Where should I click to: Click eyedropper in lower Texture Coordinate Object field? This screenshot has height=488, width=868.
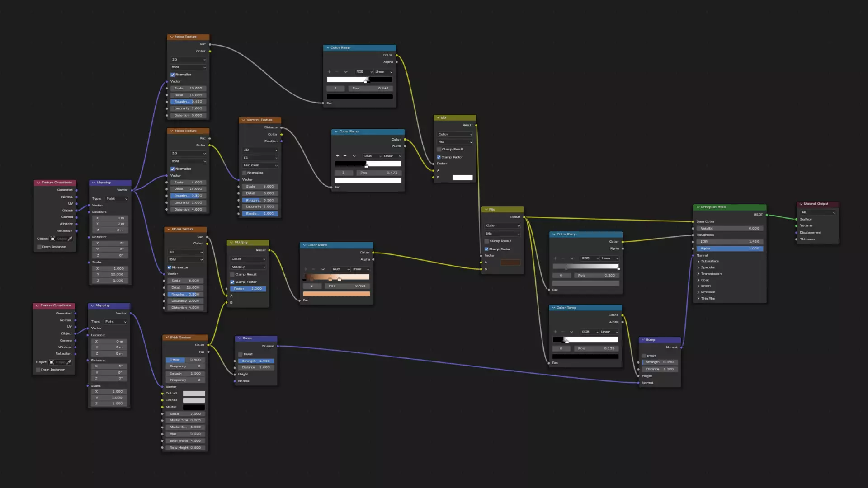[69, 362]
